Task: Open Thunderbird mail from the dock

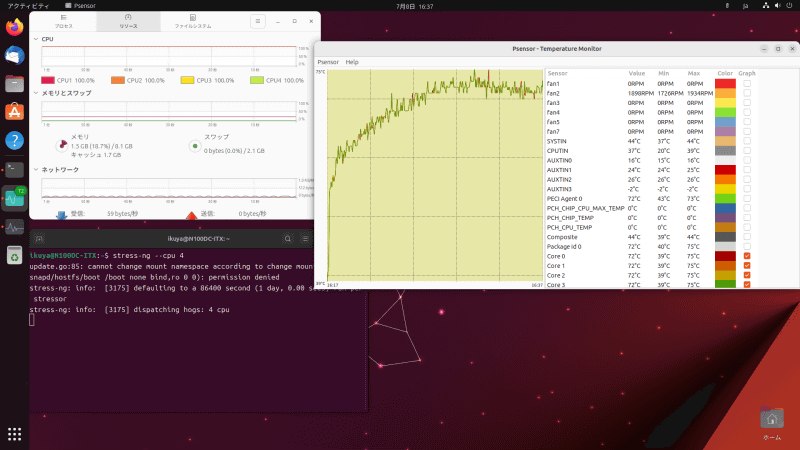Action: (x=14, y=55)
